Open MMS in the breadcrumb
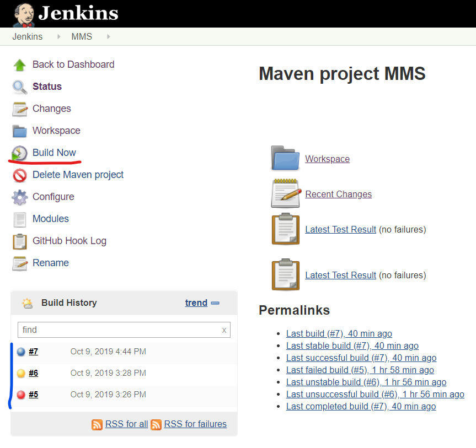 tap(82, 37)
